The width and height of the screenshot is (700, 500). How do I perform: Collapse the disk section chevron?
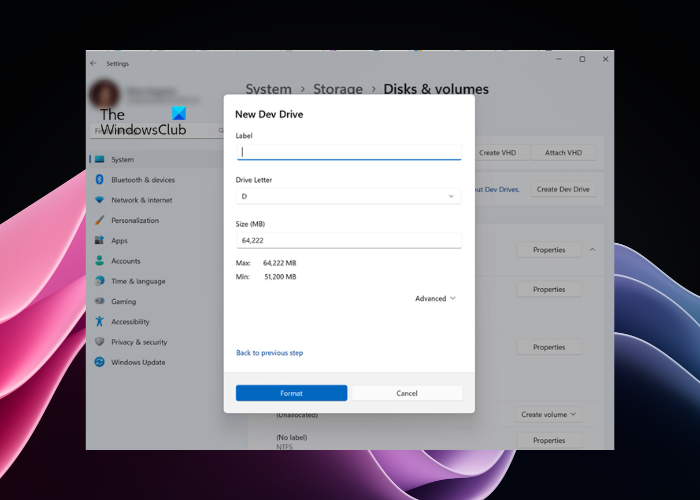coord(592,250)
